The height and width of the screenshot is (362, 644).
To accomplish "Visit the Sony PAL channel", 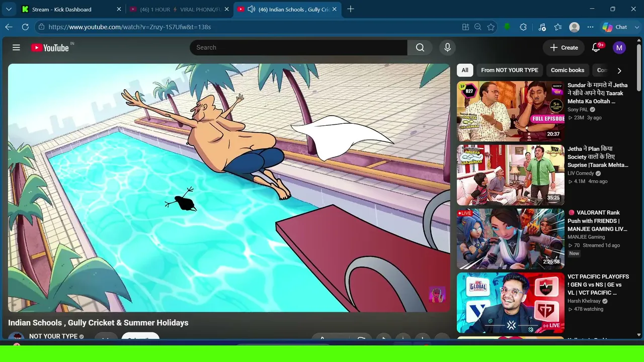I will click(578, 110).
